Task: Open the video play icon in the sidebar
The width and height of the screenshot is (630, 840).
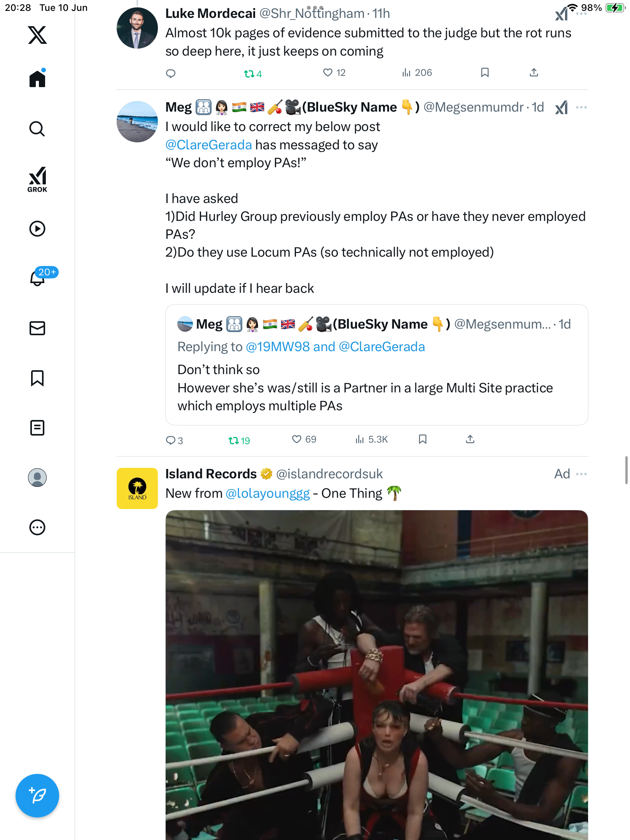Action: click(37, 229)
